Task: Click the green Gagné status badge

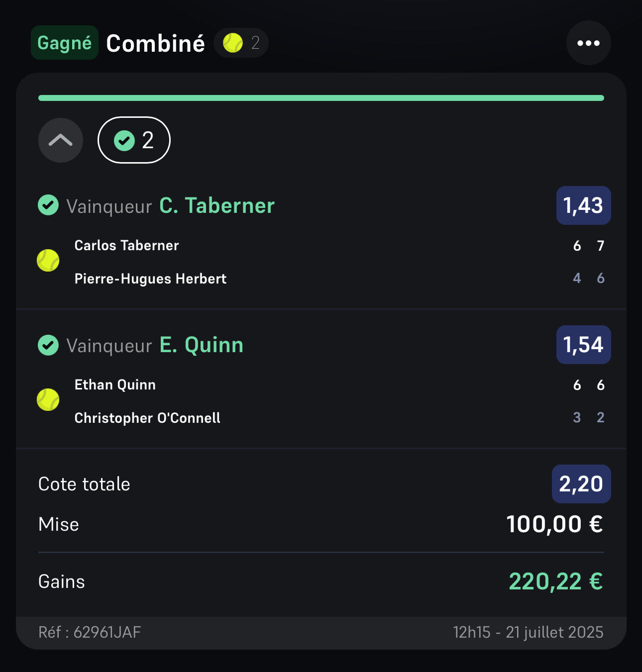Action: click(x=65, y=43)
